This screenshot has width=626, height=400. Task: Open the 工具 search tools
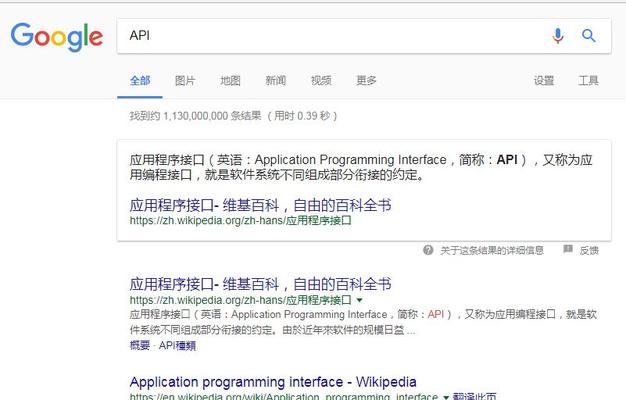(588, 81)
